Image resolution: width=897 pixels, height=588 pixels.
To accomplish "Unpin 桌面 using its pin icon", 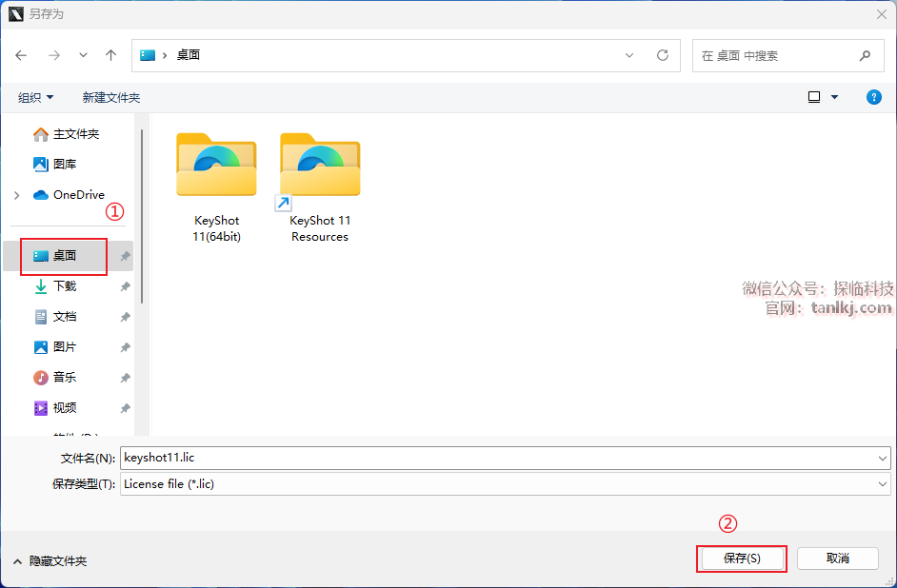I will (125, 257).
